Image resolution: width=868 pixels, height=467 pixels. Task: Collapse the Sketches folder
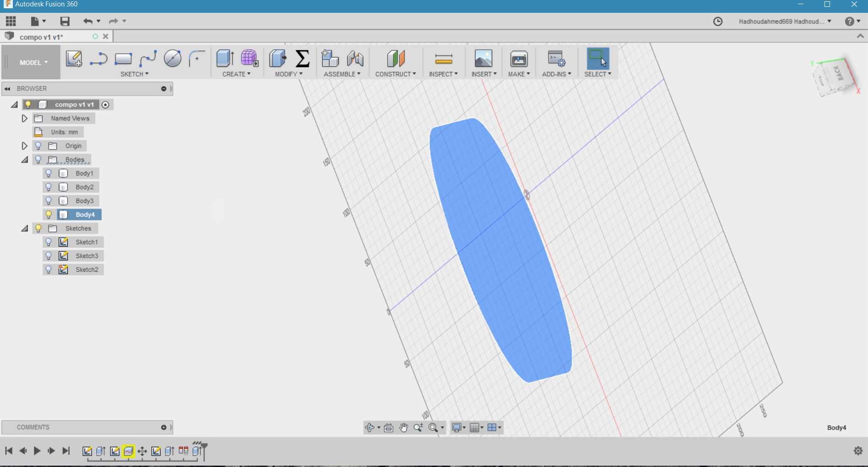[25, 228]
